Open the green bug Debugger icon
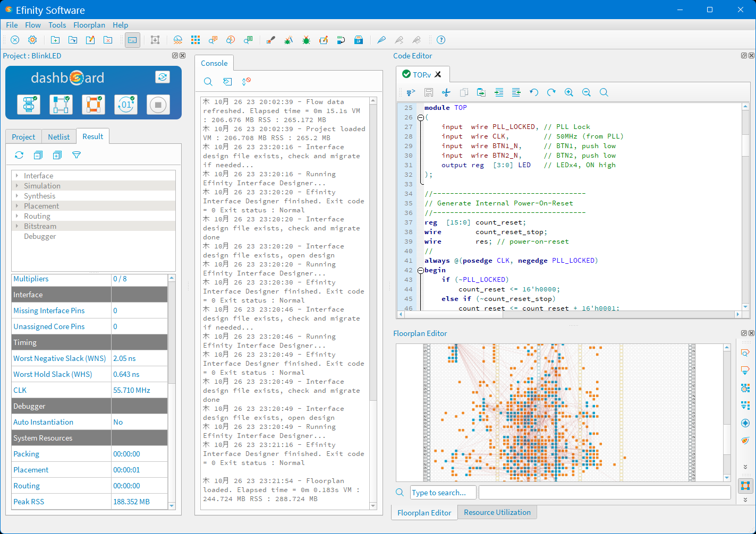Image resolution: width=756 pixels, height=534 pixels. coord(306,40)
